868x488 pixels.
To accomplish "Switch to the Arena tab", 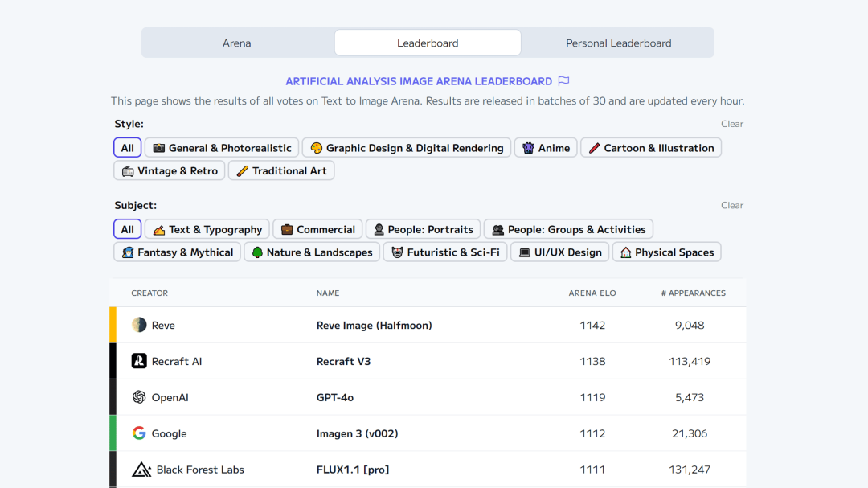I will pyautogui.click(x=237, y=43).
